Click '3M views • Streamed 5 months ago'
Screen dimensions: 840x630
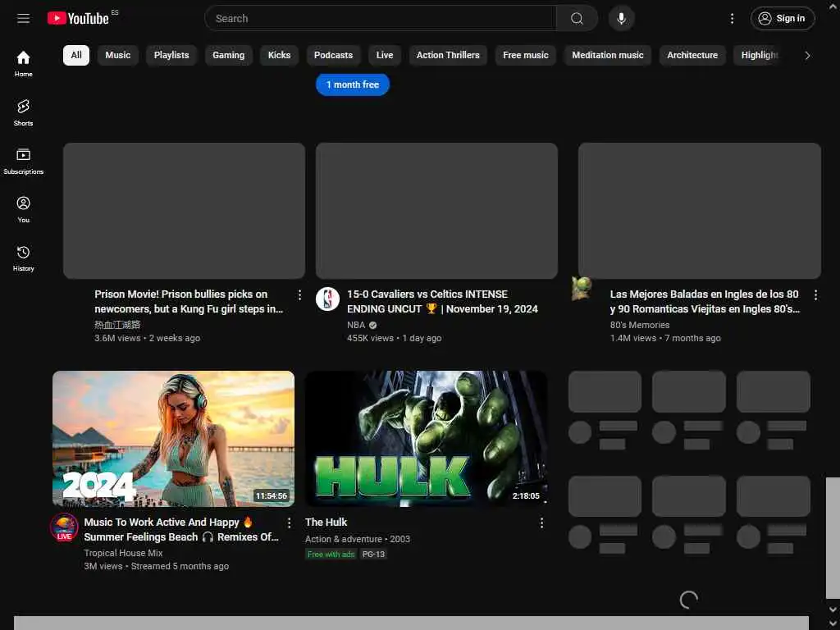157,566
